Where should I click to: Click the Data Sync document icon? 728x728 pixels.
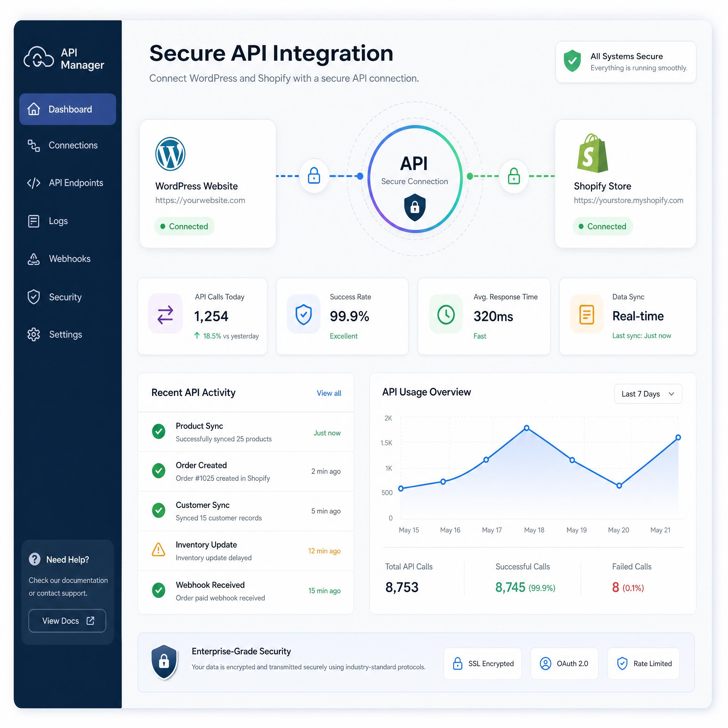pyautogui.click(x=587, y=314)
